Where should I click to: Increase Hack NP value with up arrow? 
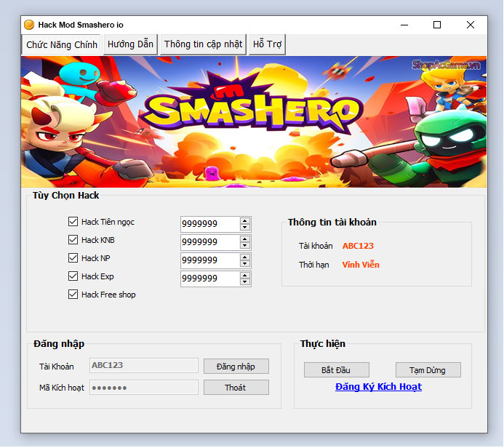coord(245,257)
